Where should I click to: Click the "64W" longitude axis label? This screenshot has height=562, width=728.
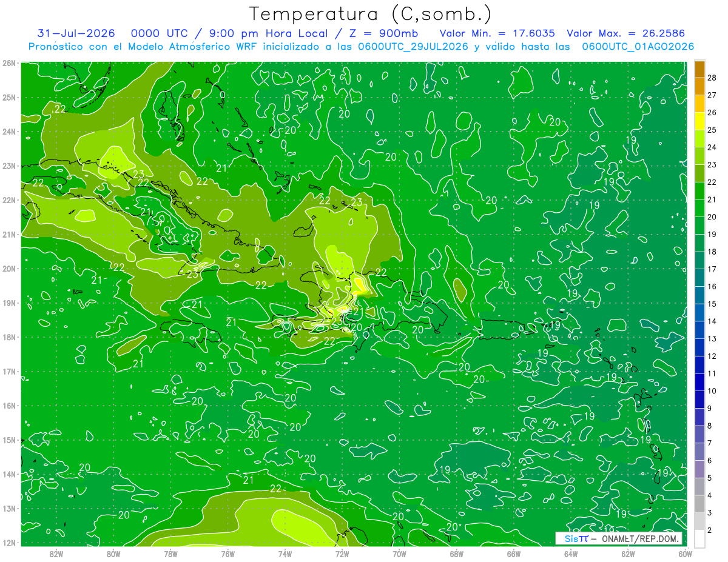(x=571, y=553)
